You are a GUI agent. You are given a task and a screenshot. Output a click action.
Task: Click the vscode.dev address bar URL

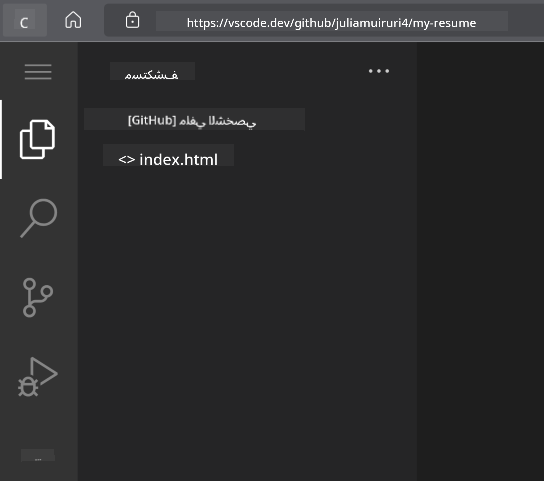pyautogui.click(x=331, y=23)
